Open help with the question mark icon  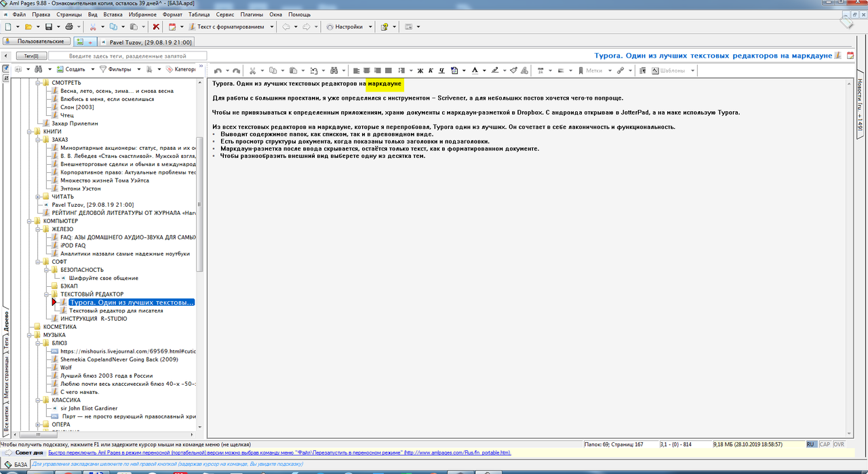click(384, 26)
